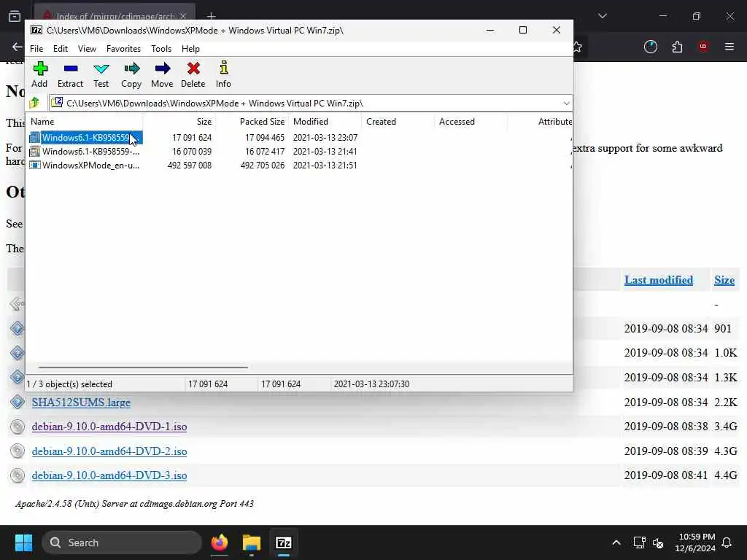The image size is (747, 560).
Task: Bookmark this page star icon in Firefox
Action: click(x=578, y=47)
